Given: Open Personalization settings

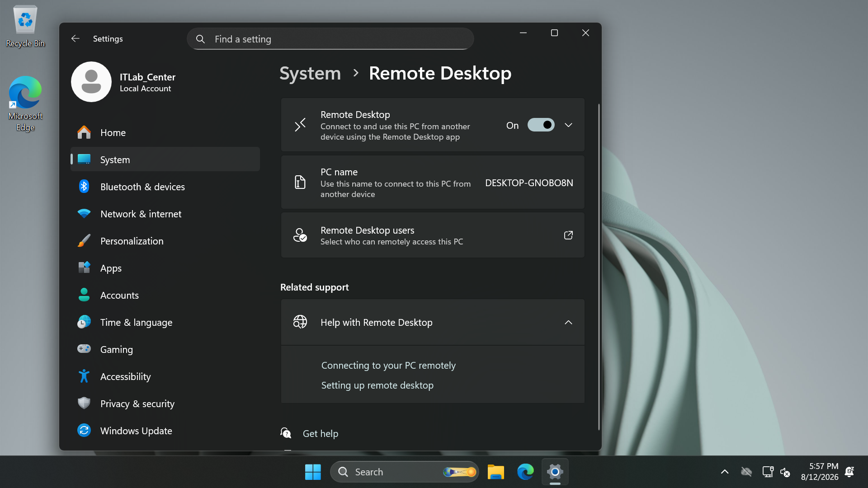Looking at the screenshot, I should click(x=165, y=241).
